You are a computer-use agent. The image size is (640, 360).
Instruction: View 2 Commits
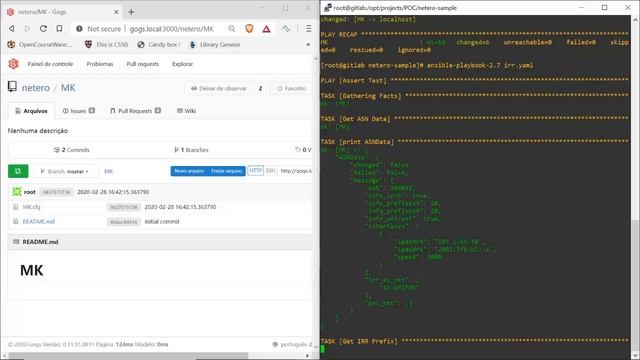[x=71, y=150]
